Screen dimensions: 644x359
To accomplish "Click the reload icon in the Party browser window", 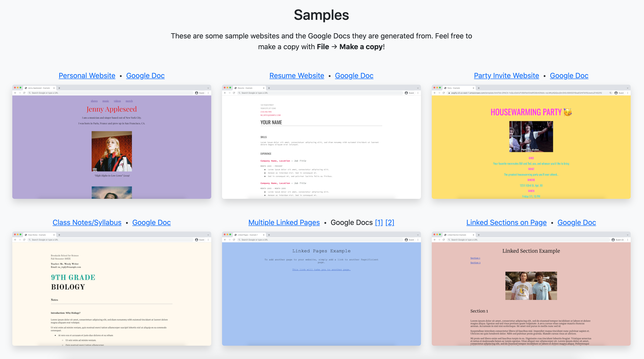I will point(443,93).
